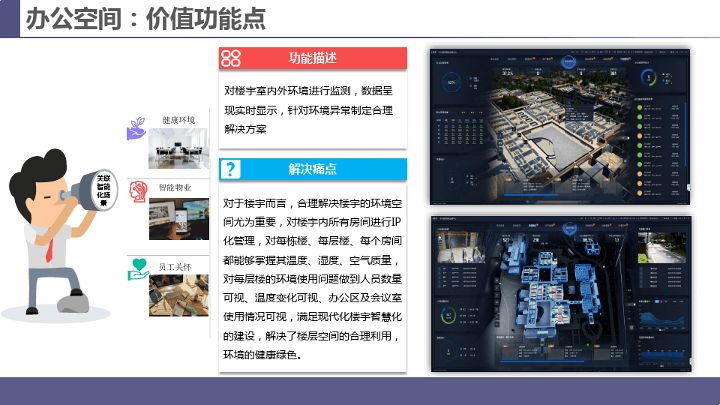Viewport: 720px width, 405px height.
Task: Click the street camera feed in lower dashboard
Action: pyautogui.click(x=662, y=248)
